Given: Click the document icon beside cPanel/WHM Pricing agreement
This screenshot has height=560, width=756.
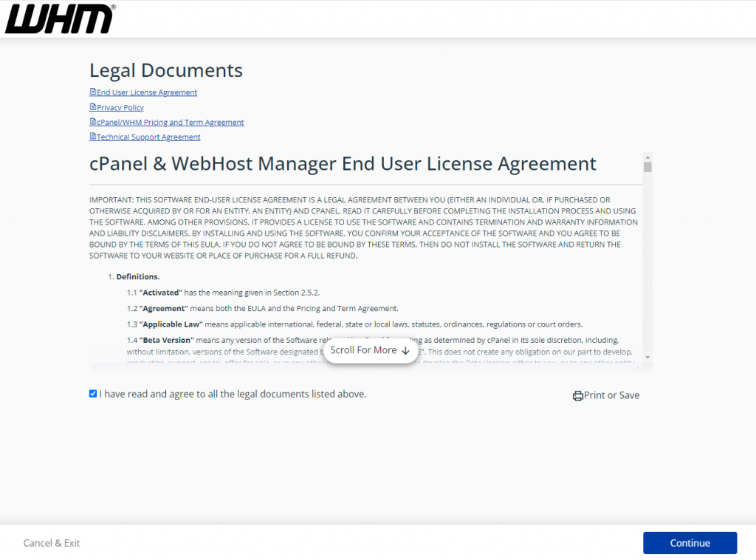Looking at the screenshot, I should (x=92, y=122).
